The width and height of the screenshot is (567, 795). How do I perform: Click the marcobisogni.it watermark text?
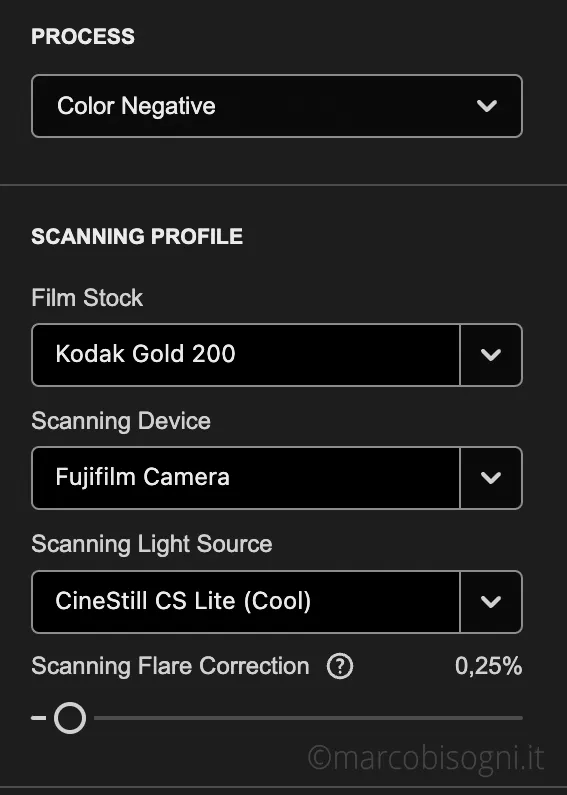pos(426,758)
